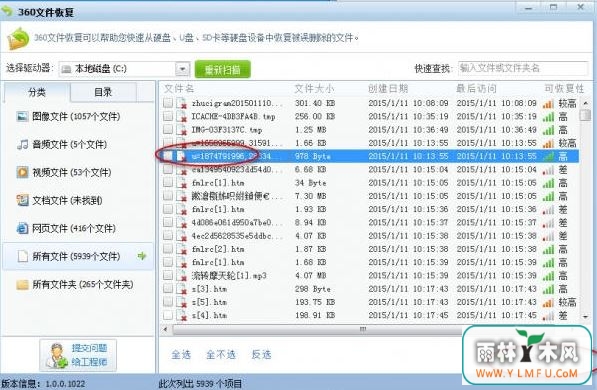Viewport: 597px width, 390px height.
Task: Check the s[4].htm checkbox
Action: click(x=168, y=315)
